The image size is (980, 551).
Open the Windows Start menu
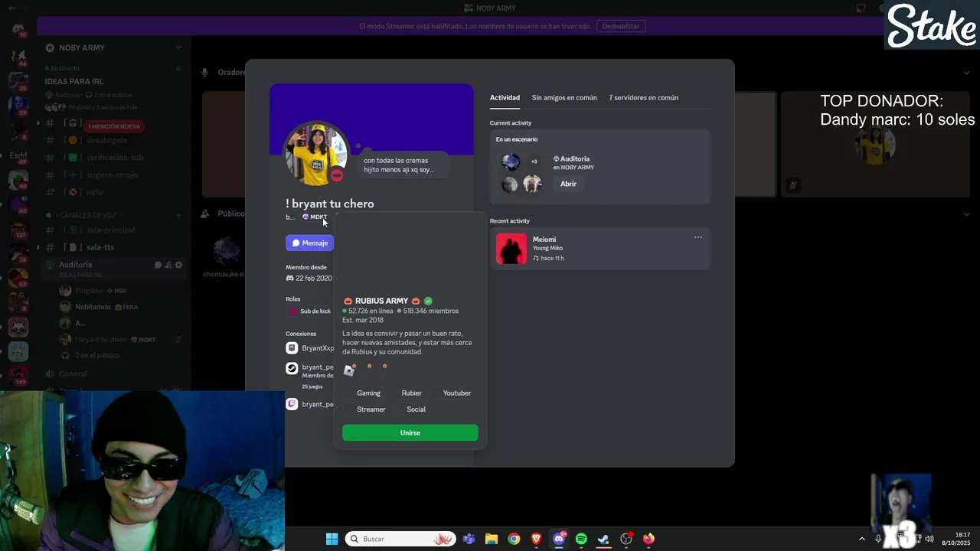pyautogui.click(x=332, y=539)
